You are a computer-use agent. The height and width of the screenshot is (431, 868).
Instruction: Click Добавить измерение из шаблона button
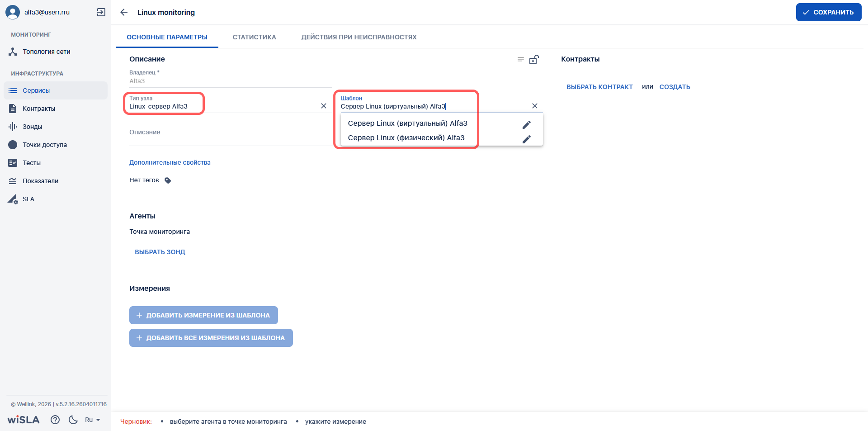(203, 315)
